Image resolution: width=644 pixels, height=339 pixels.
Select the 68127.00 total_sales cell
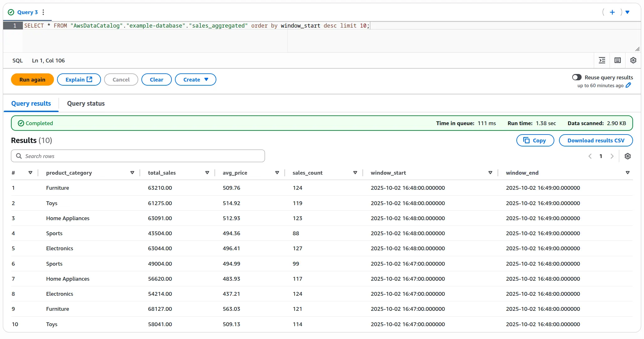[160, 309]
